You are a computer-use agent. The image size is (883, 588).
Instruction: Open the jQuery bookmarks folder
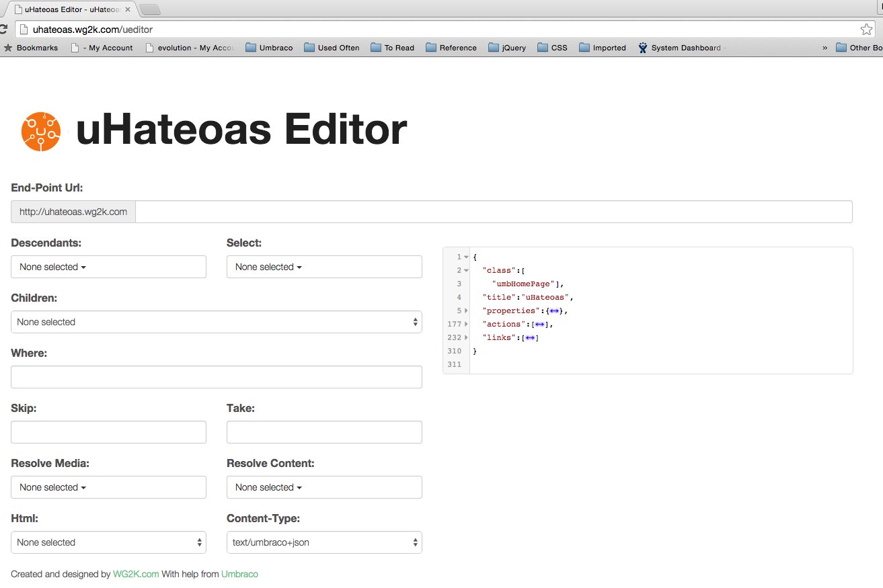coord(507,48)
